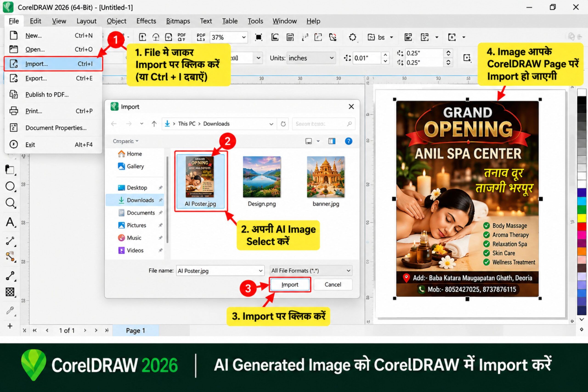
Task: Open the Units inches dropdown
Action: click(x=331, y=58)
